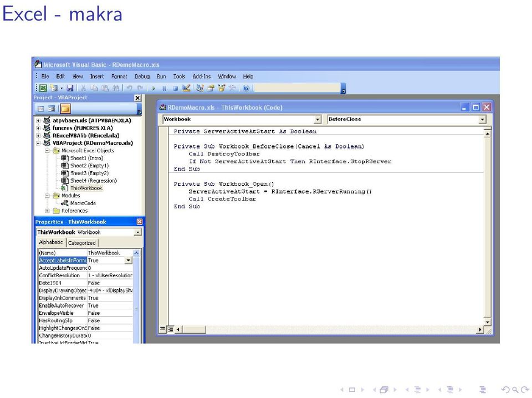The image size is (532, 398).
Task: Open the Edit menu
Action: point(60,76)
